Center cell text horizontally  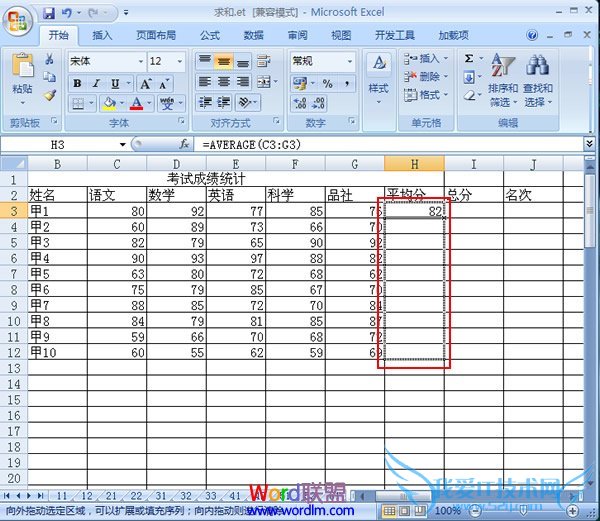coord(224,81)
